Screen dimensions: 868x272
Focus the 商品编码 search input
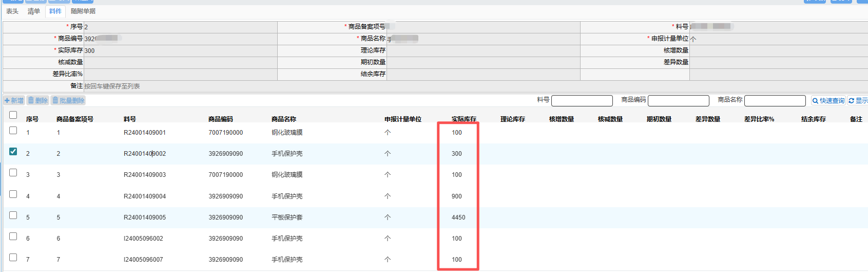coord(678,101)
